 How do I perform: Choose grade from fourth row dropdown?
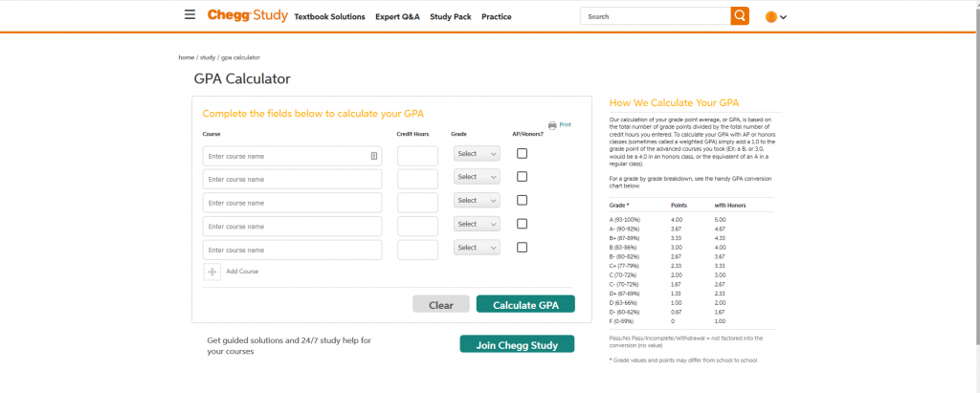pos(477,224)
